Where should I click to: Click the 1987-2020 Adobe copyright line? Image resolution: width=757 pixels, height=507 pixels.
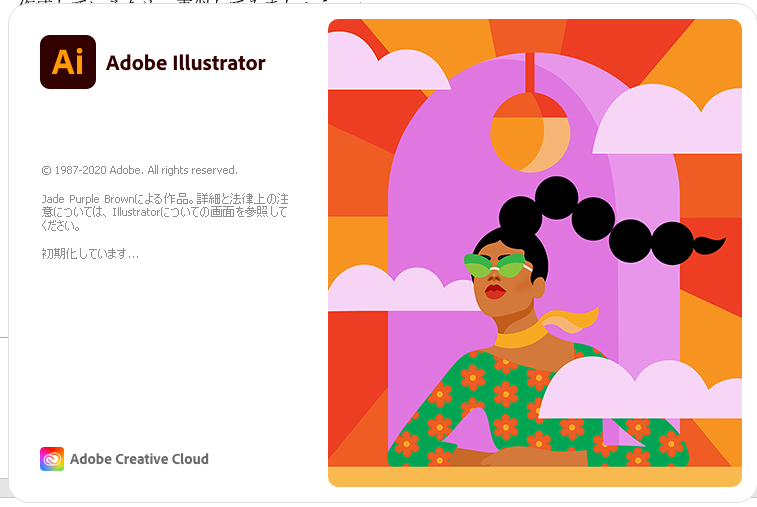pos(140,170)
